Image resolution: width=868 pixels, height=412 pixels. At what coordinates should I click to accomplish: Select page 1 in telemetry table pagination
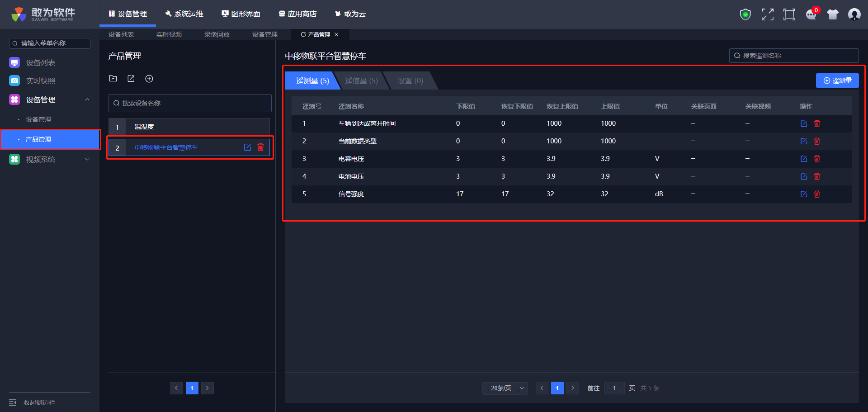(557, 388)
